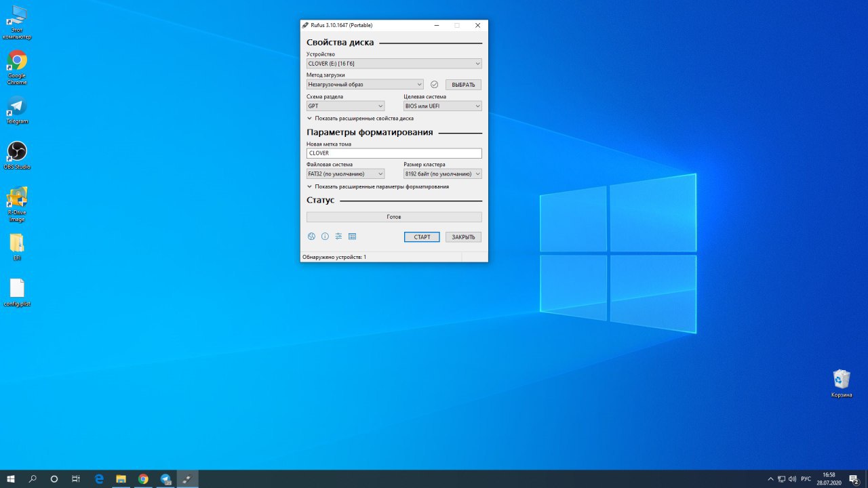This screenshot has height=488, width=868.
Task: Click the status bar text Обнаружено устройств: 1
Action: tap(334, 258)
